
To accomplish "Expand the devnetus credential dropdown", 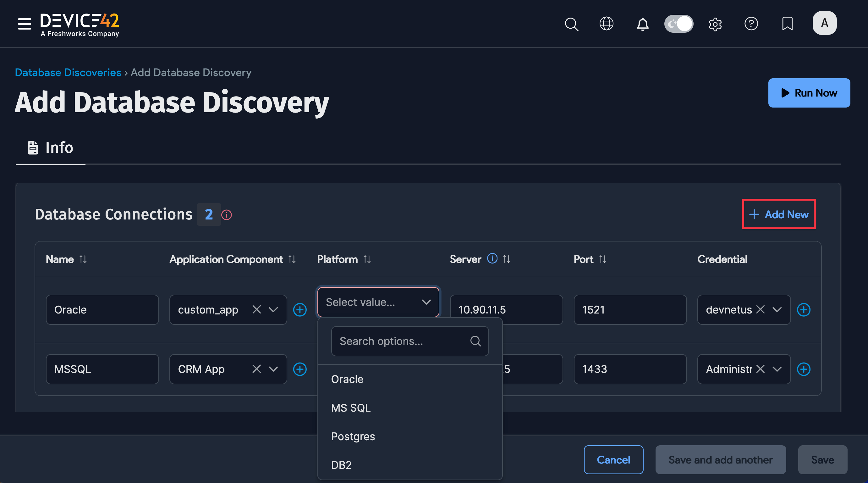I will click(x=778, y=309).
